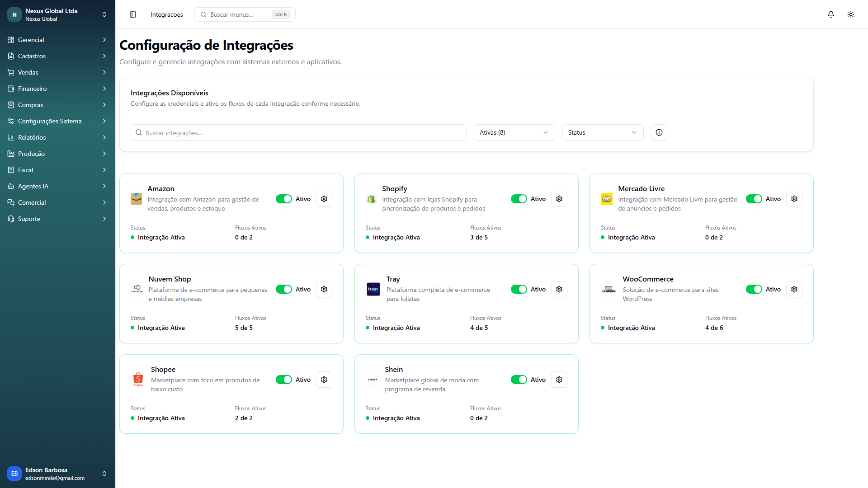Open the Fiscal menu item

coord(57,170)
